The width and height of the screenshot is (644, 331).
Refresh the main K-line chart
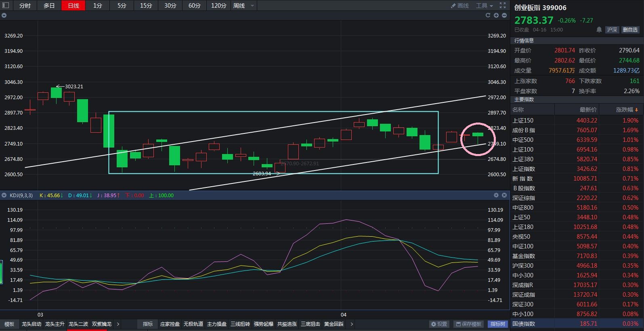(488, 15)
